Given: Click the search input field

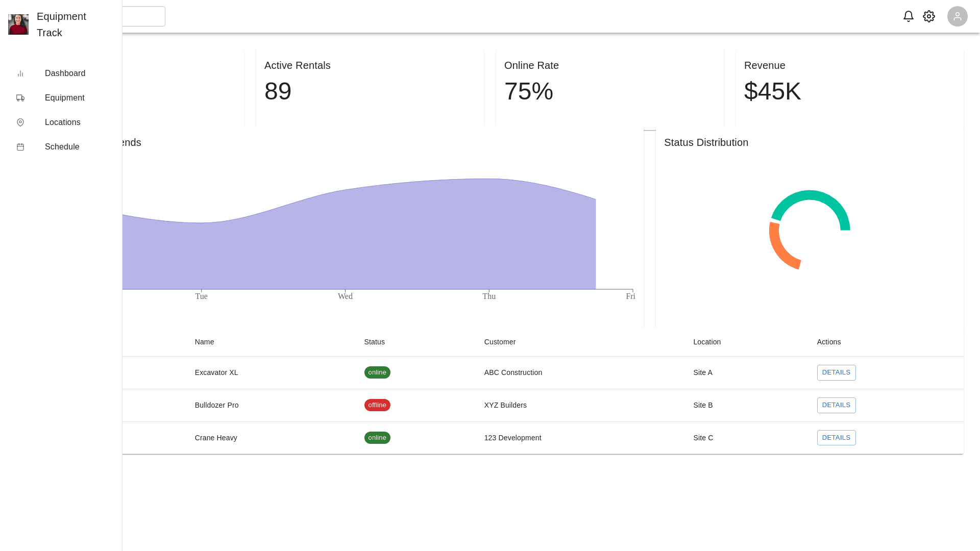Looking at the screenshot, I should (x=143, y=16).
